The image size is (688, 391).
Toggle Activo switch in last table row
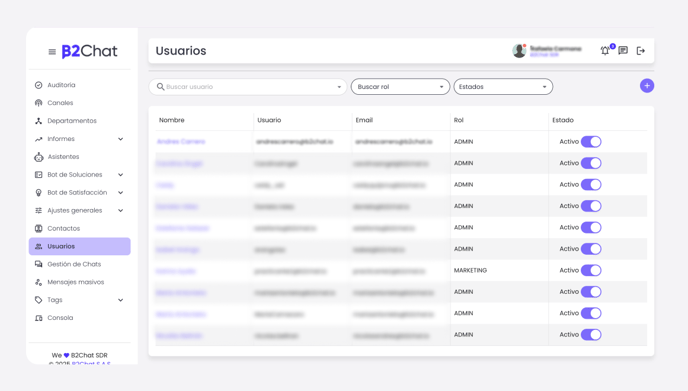pyautogui.click(x=591, y=335)
